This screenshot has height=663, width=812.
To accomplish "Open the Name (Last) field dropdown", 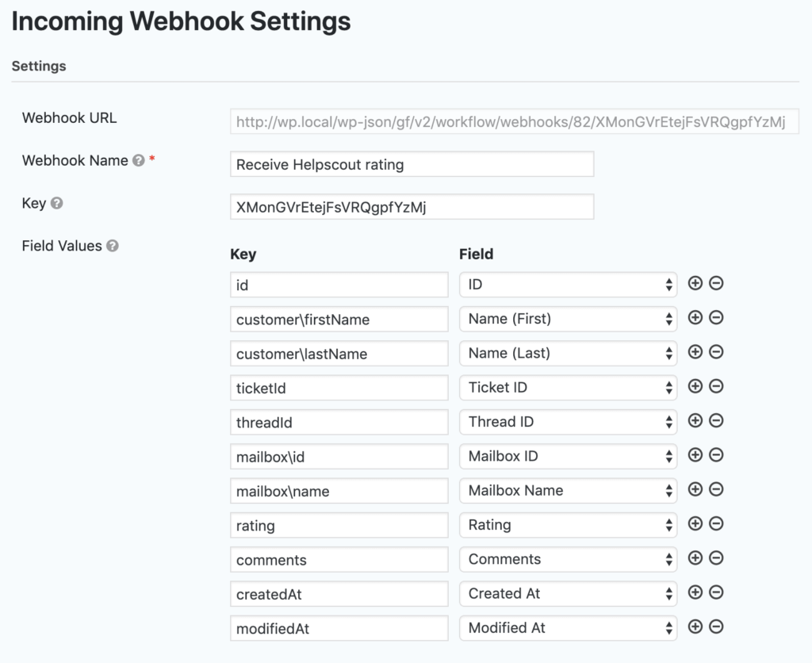I will [x=568, y=353].
